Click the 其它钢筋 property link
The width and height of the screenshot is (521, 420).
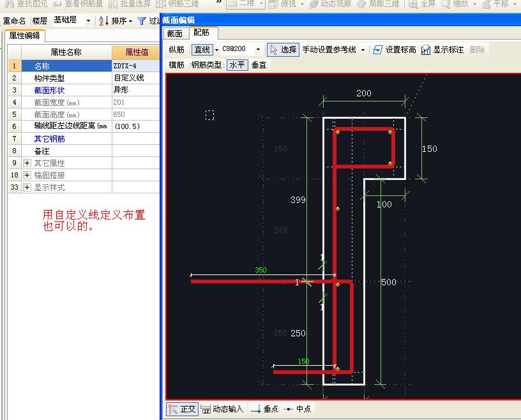49,139
